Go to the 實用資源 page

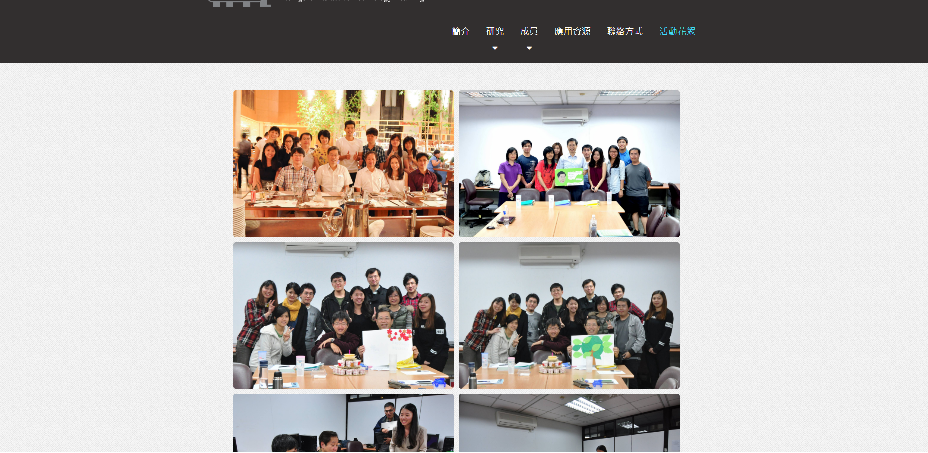(572, 31)
